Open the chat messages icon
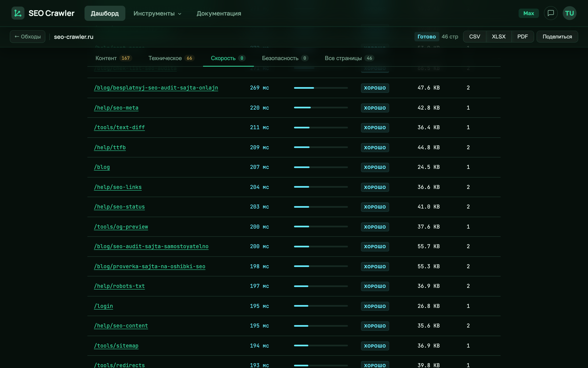This screenshot has height=368, width=588. 551,13
